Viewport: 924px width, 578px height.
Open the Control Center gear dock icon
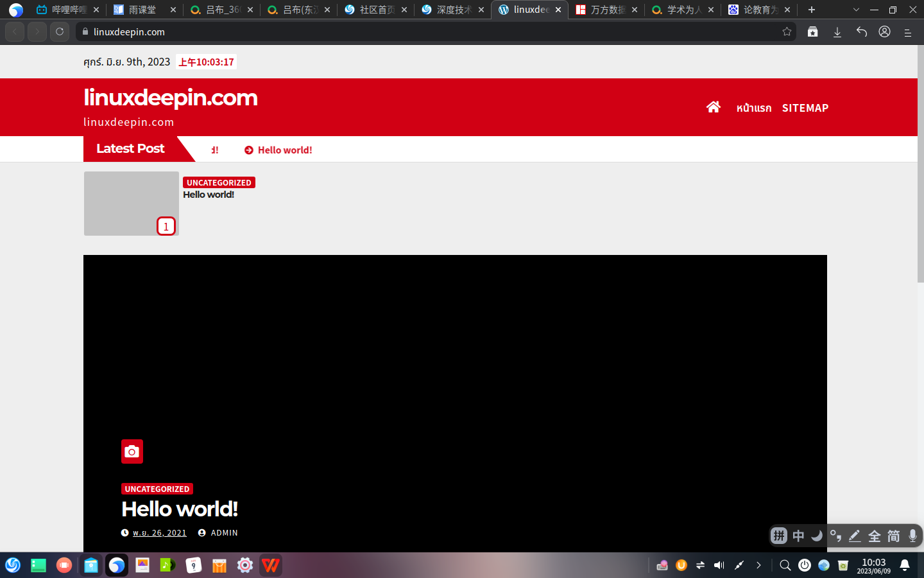pos(245,565)
